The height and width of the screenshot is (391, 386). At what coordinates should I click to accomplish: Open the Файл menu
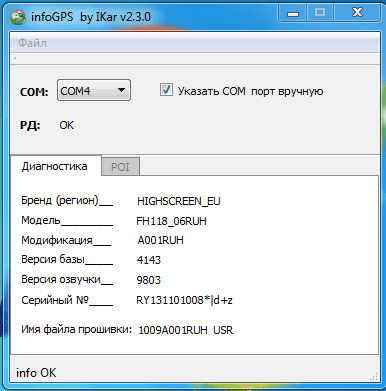tap(32, 43)
